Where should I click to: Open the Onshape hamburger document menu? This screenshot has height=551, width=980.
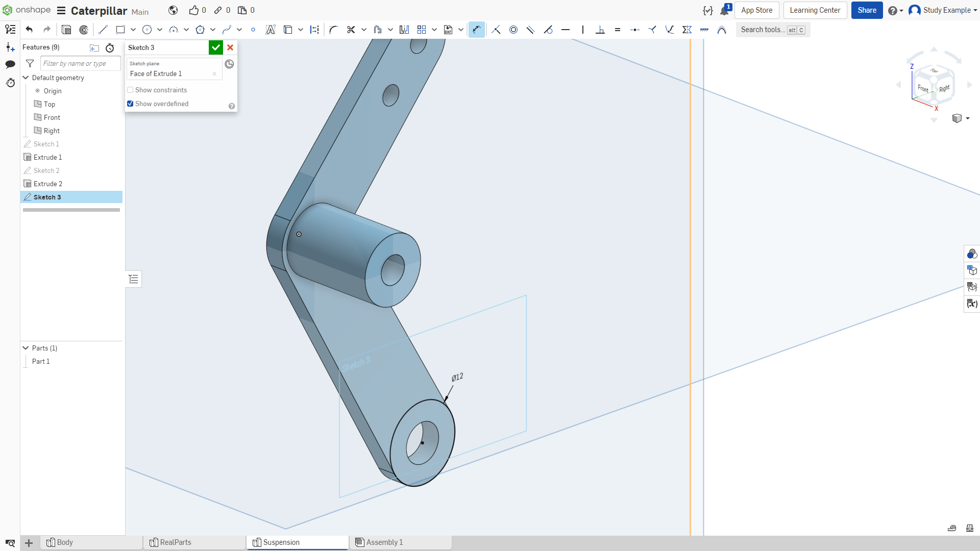point(61,11)
